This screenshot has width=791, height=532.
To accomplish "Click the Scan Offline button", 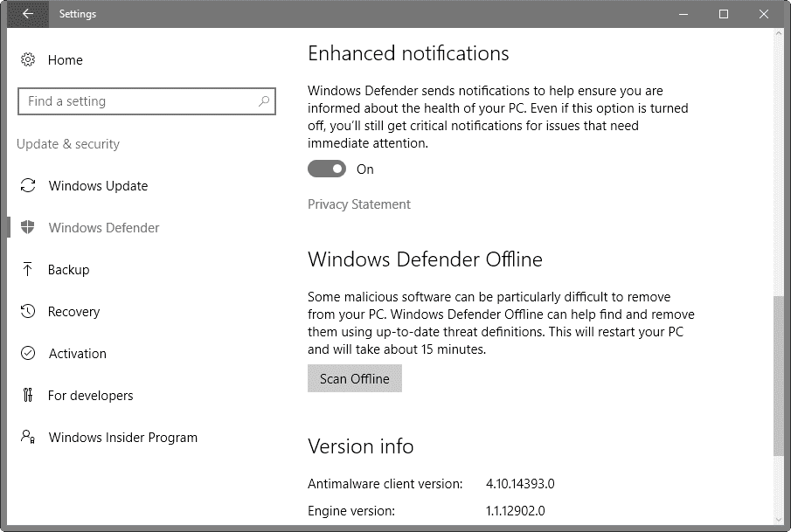I will coord(355,378).
